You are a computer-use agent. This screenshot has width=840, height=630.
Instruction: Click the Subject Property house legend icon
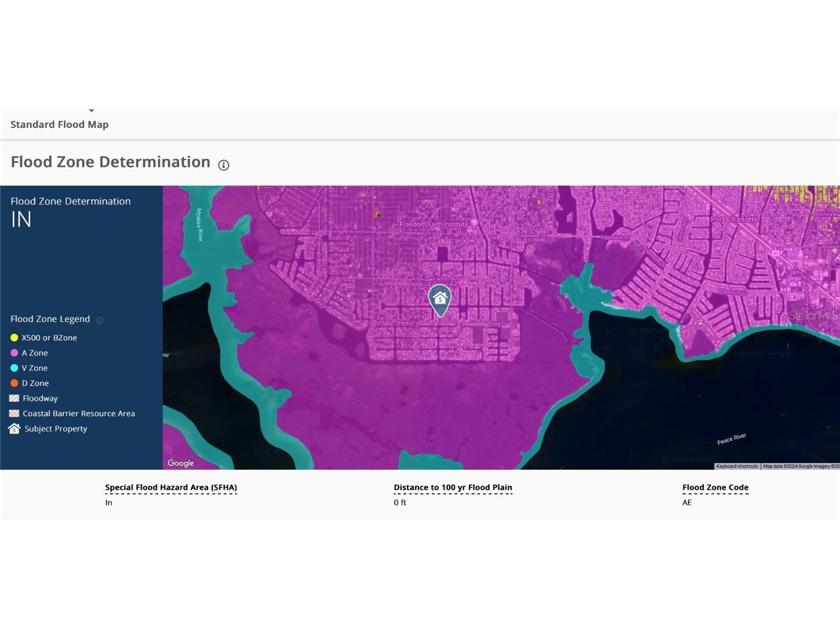pos(14,429)
